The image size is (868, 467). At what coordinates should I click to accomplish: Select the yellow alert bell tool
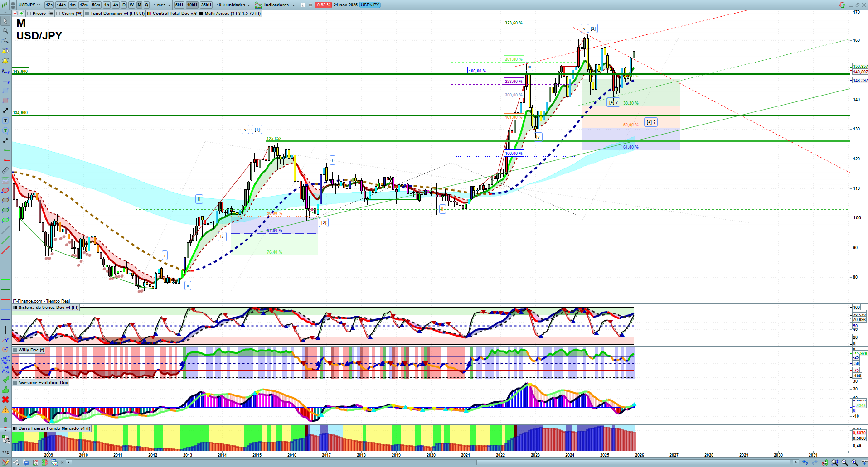click(5, 61)
